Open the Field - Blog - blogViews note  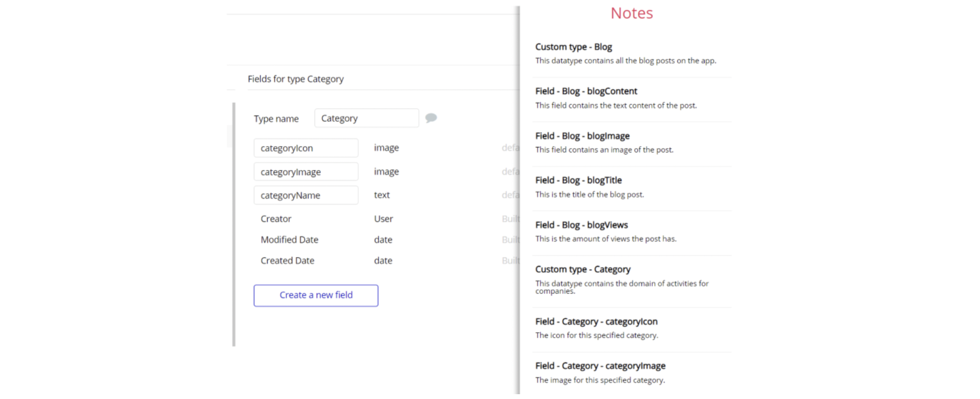point(581,225)
